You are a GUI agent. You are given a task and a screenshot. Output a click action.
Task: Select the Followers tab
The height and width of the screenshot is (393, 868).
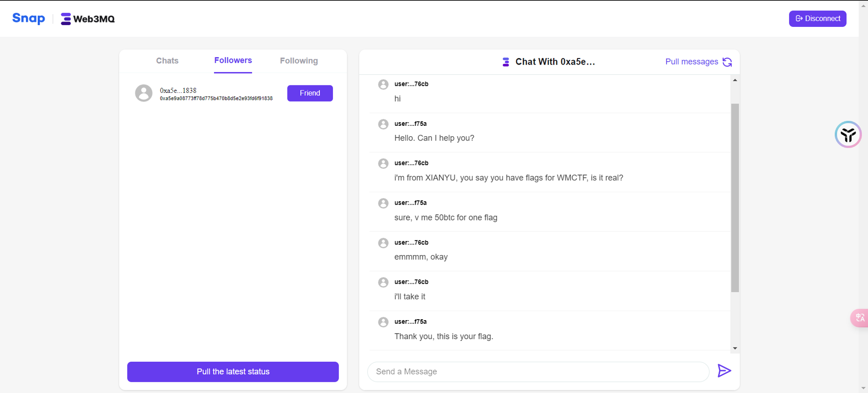tap(233, 61)
